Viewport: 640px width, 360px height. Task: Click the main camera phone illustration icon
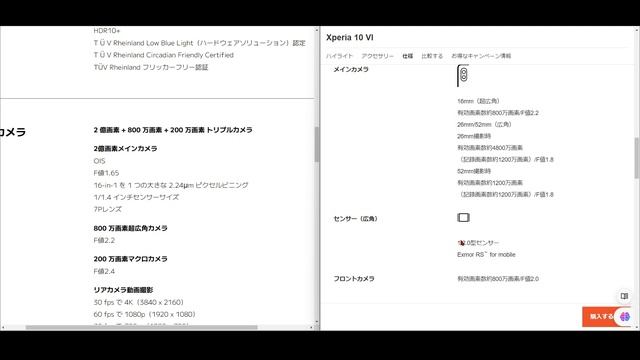pyautogui.click(x=463, y=76)
